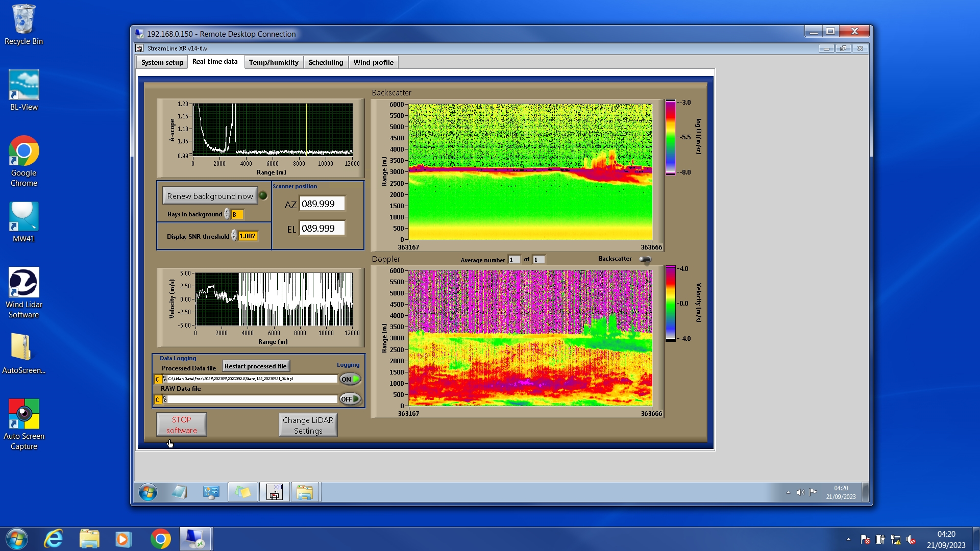Click the backscatter color scale bar
The width and height of the screenshot is (980, 551).
(670, 137)
